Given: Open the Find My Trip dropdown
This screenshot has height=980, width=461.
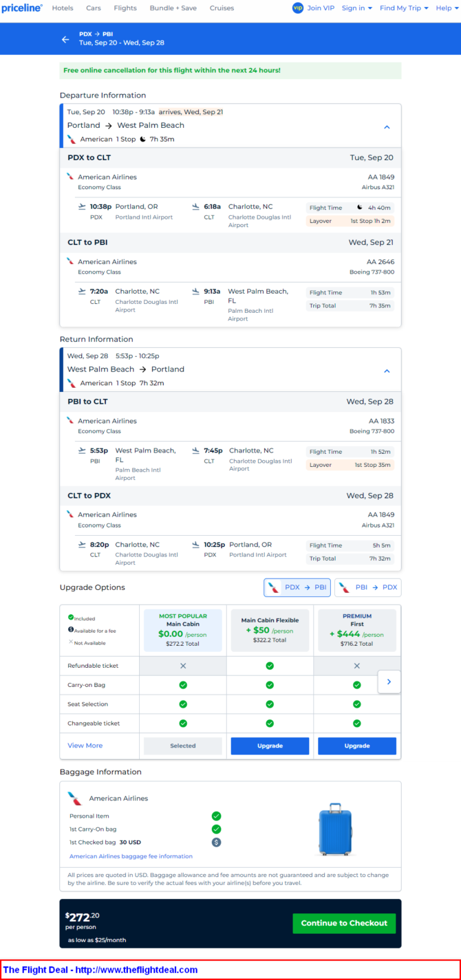Looking at the screenshot, I should (x=404, y=8).
